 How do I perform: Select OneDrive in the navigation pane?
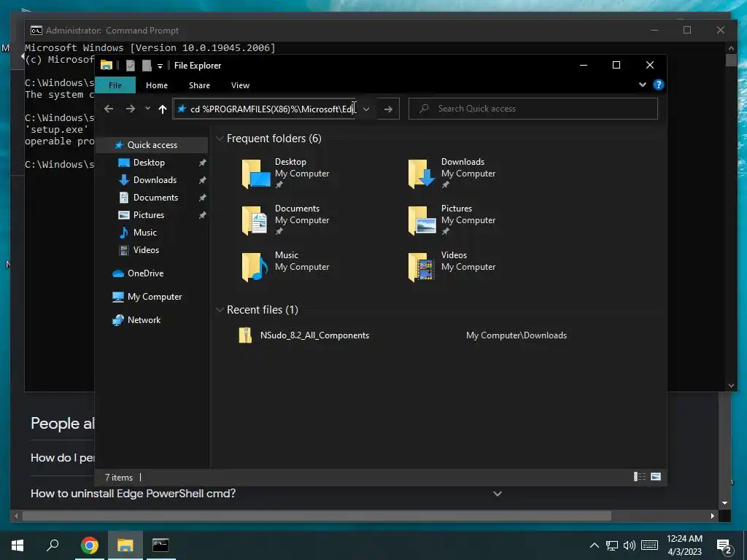coord(145,273)
